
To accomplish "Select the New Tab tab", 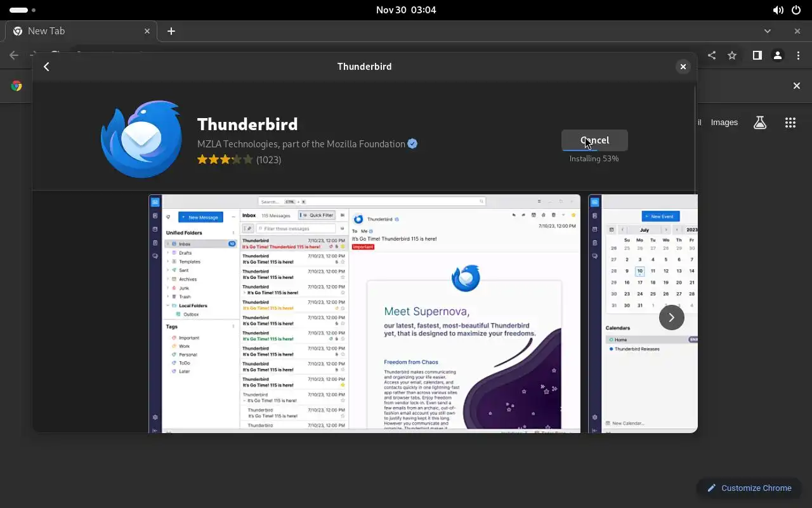I will [81, 31].
